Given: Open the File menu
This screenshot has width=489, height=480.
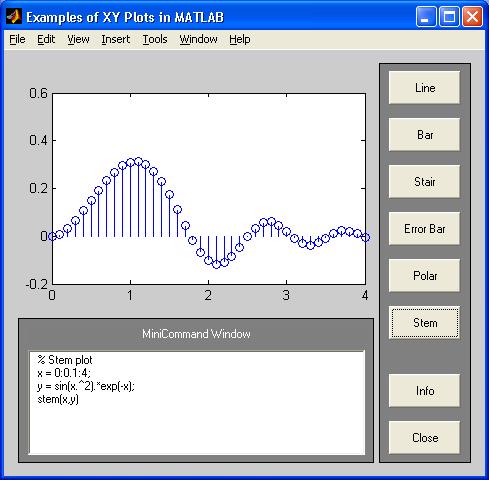Looking at the screenshot, I should pos(17,39).
